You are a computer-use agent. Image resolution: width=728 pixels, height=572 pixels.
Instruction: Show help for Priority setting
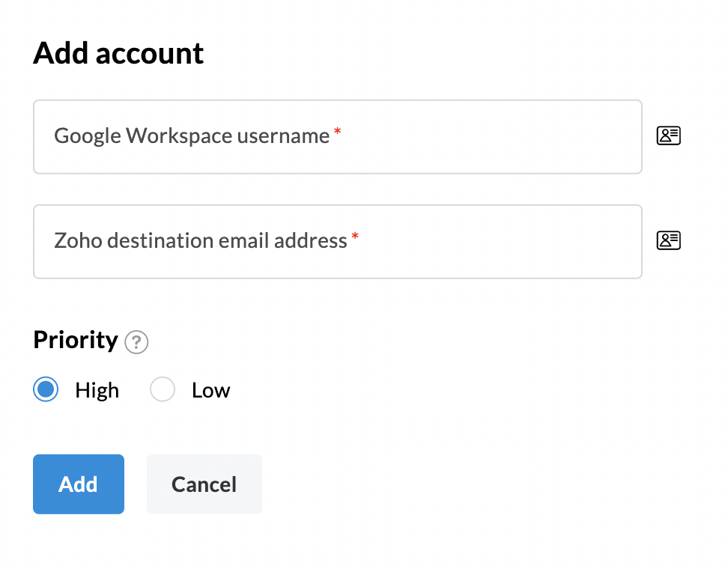pyautogui.click(x=136, y=343)
